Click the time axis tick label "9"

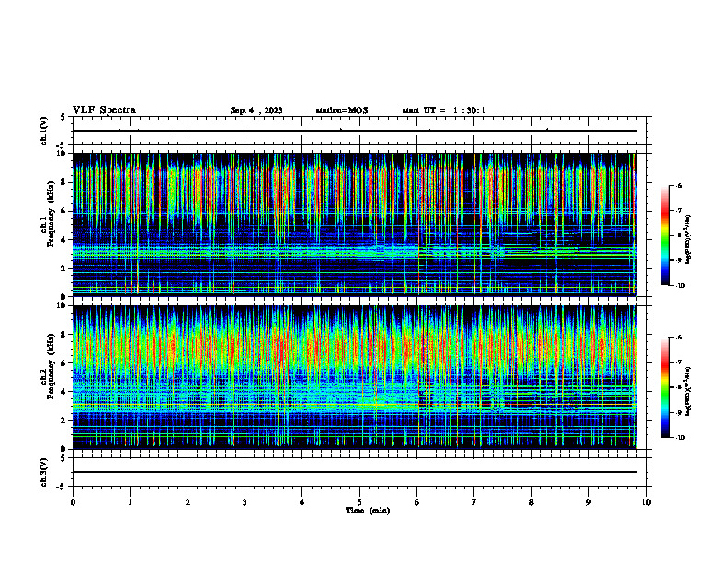tap(588, 502)
